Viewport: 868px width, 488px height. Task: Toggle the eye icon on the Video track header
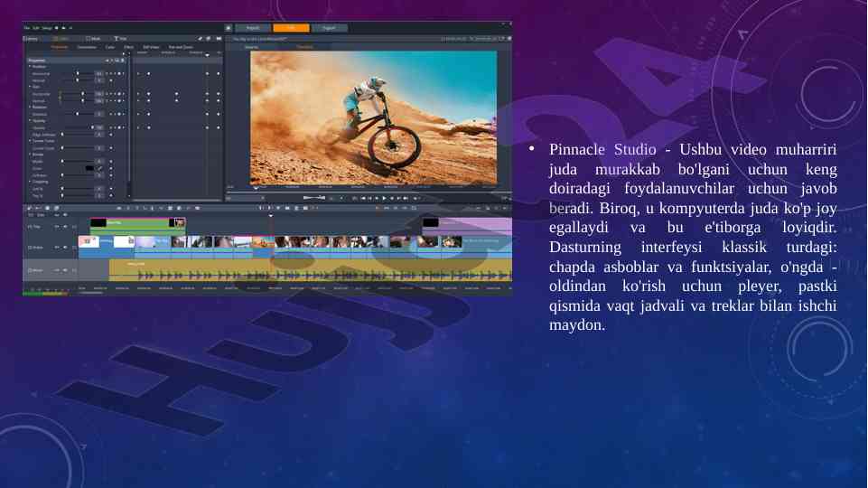[57, 247]
